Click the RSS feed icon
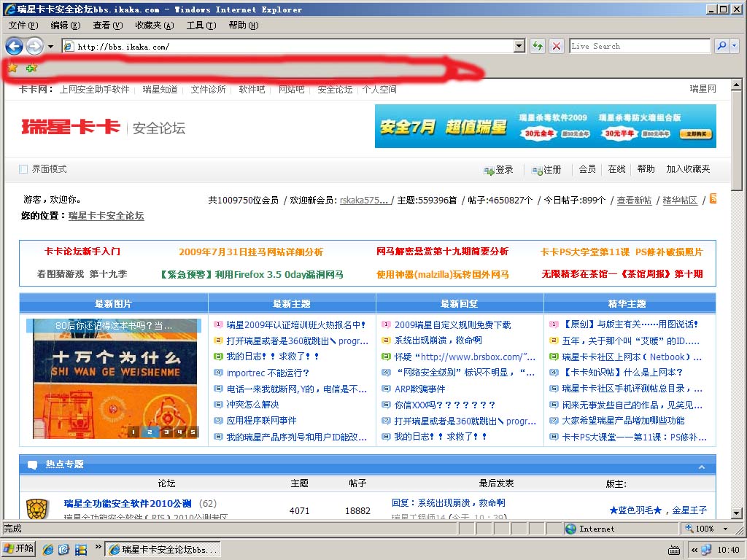The image size is (747, 560). (713, 198)
